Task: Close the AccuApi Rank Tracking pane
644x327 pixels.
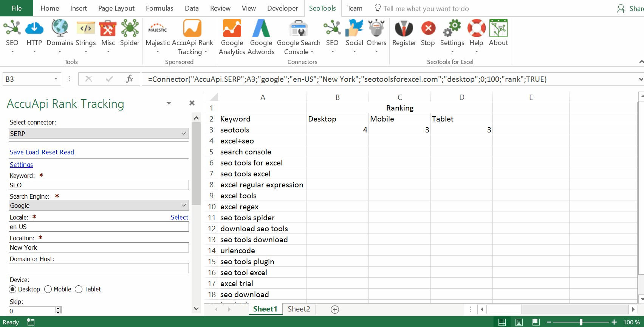Action: tap(192, 103)
